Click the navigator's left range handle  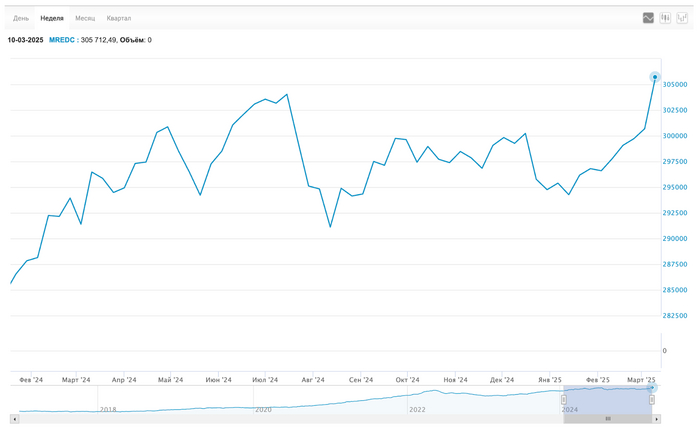[564, 400]
